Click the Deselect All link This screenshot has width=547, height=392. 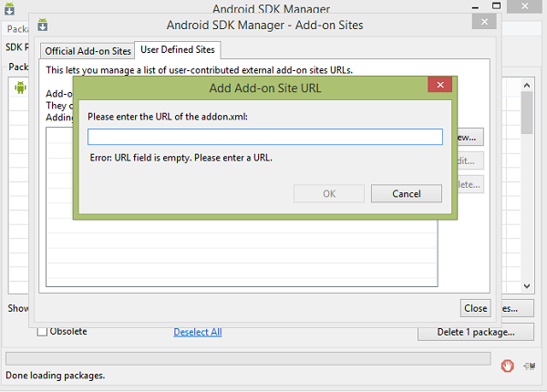tap(198, 332)
